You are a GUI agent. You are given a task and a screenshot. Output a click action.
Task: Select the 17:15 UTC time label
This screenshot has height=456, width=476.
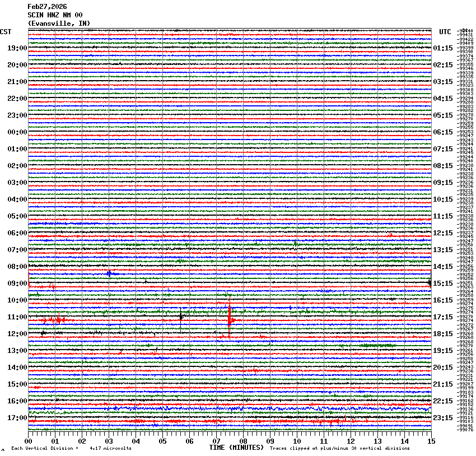click(443, 317)
